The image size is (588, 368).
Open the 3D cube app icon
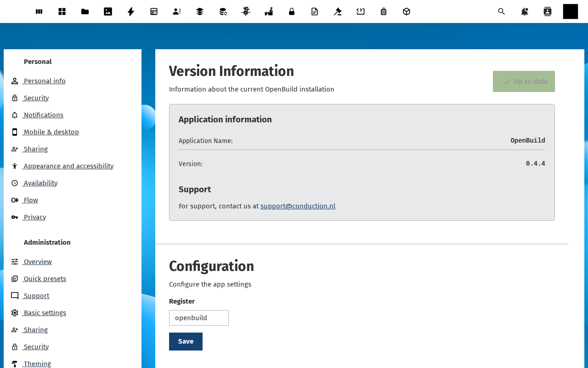click(x=407, y=11)
